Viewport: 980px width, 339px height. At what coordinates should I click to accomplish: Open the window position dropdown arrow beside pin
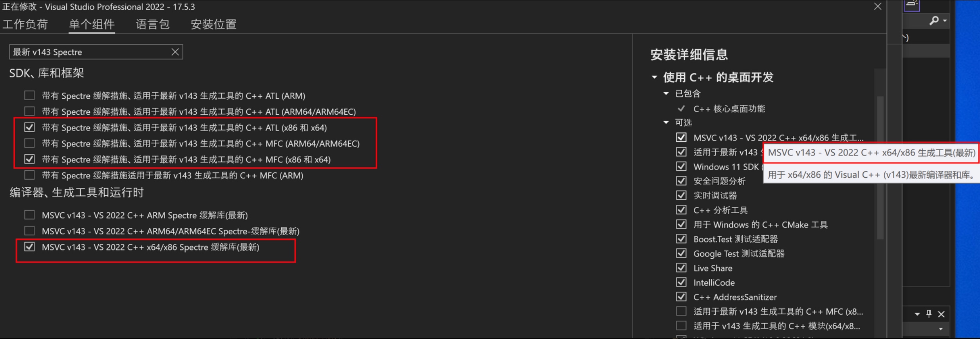click(917, 314)
